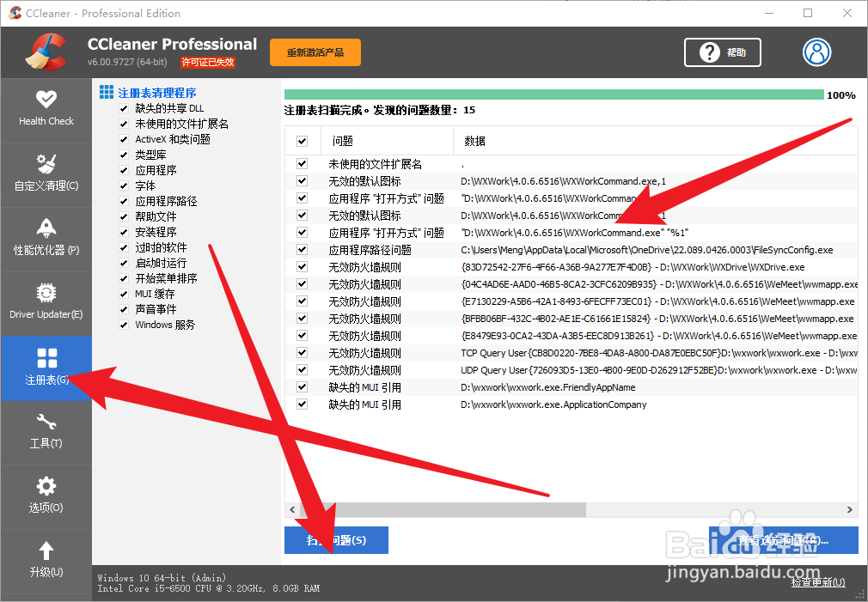Toggle 启动时运行 checkbox
The width and height of the screenshot is (868, 602).
[x=124, y=264]
